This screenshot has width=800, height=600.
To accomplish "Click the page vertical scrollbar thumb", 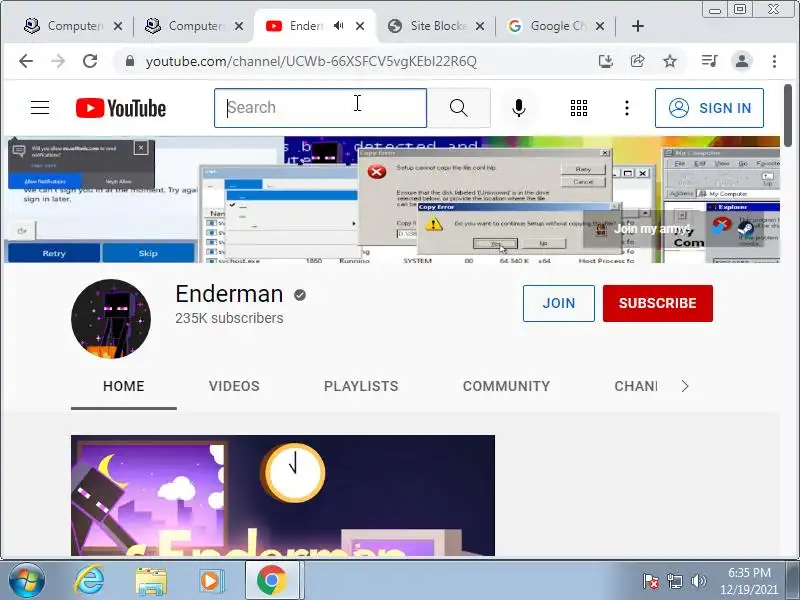I will pyautogui.click(x=788, y=115).
